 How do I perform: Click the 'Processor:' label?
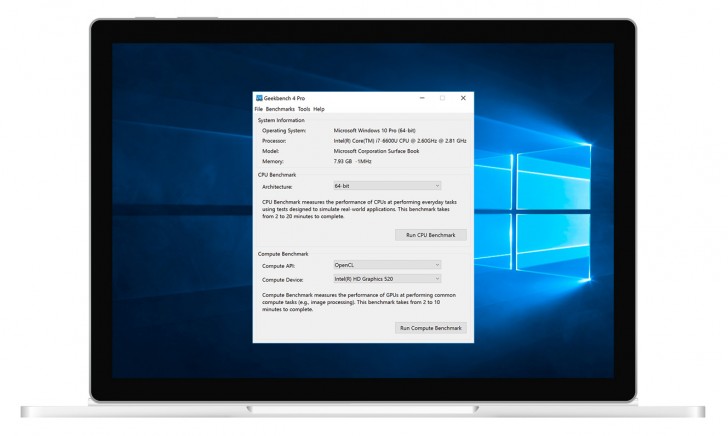(274, 141)
